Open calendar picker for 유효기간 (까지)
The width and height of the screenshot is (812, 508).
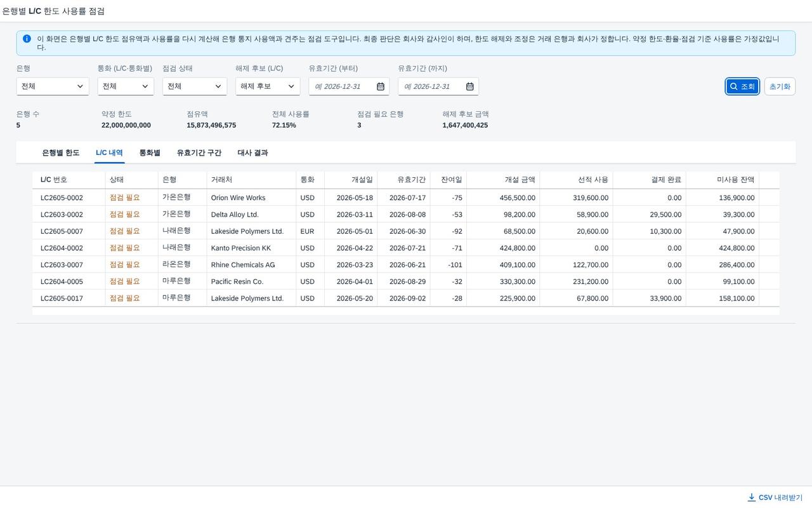[x=470, y=86]
